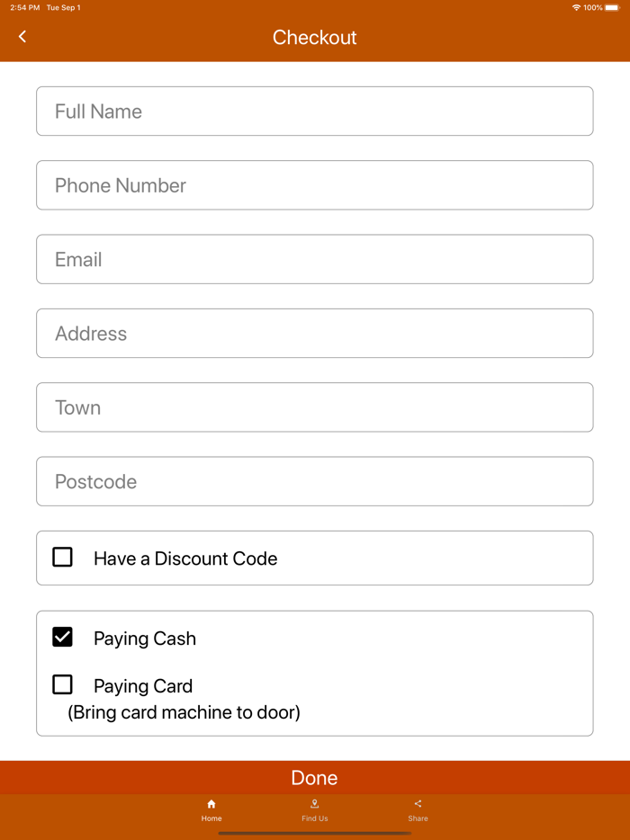Tap the Wi-Fi status icon
The image size is (630, 840).
coord(576,8)
